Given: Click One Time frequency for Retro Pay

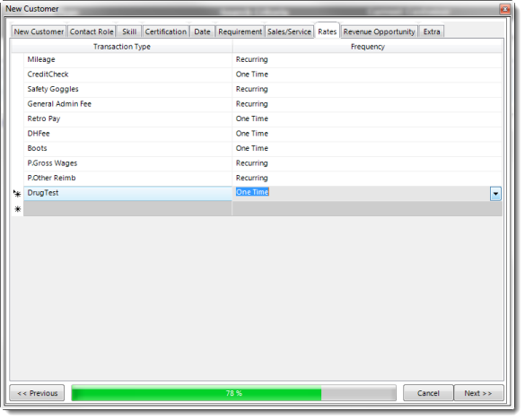Looking at the screenshot, I should (367, 118).
